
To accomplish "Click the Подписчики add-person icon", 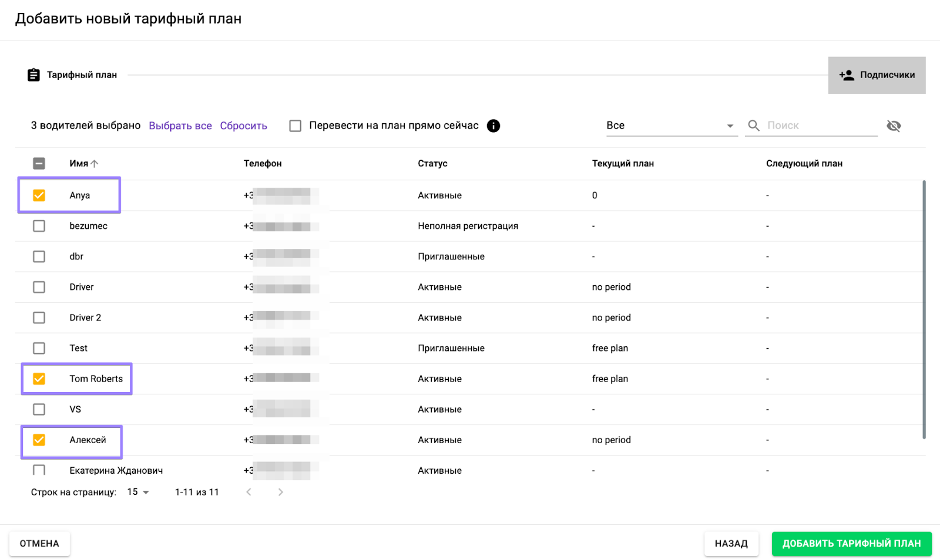I will click(847, 75).
